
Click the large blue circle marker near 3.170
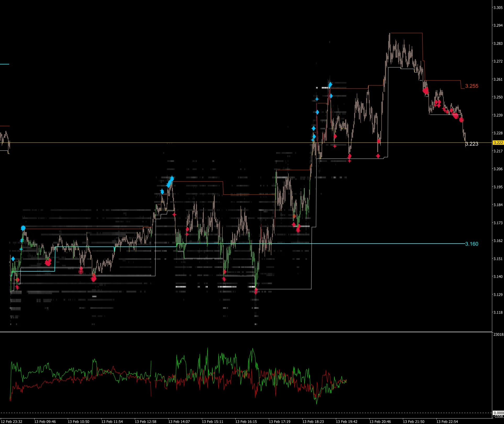(x=23, y=228)
